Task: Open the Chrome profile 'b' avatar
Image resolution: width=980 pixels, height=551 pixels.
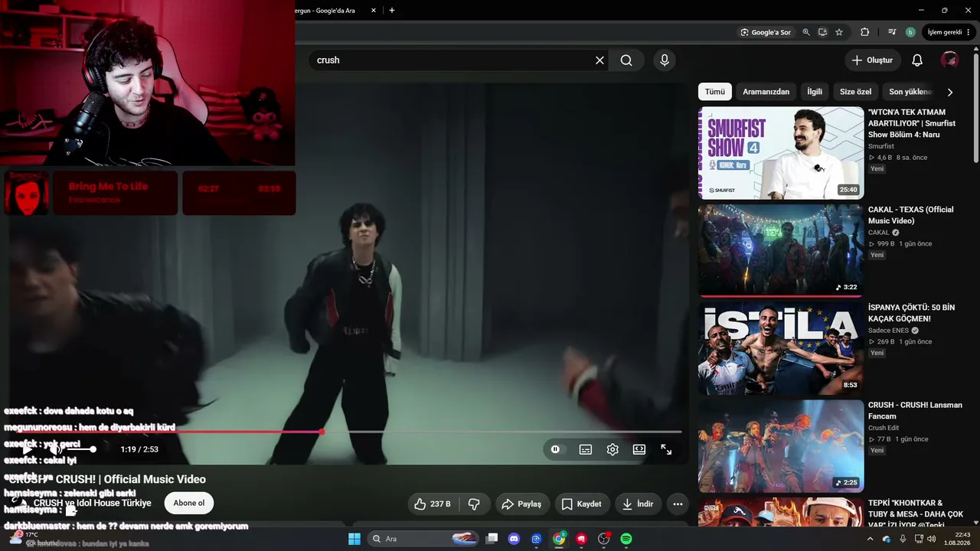Action: [910, 32]
